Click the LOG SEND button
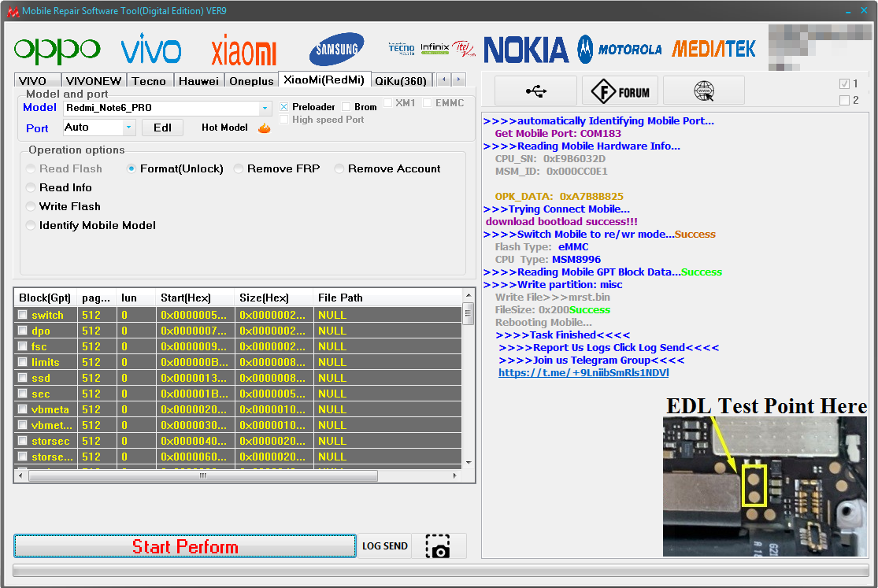The width and height of the screenshot is (878, 588). tap(385, 546)
